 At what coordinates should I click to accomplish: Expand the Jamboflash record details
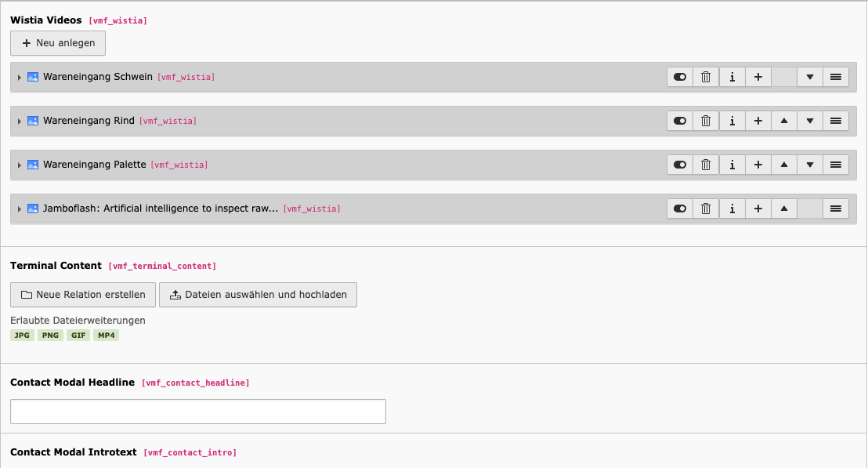click(20, 209)
